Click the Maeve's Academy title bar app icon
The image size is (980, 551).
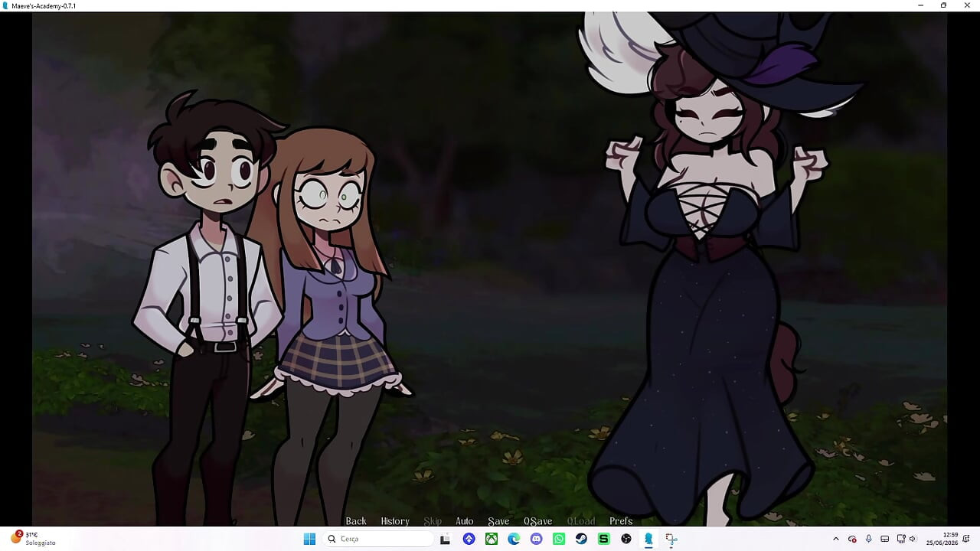[6, 5]
